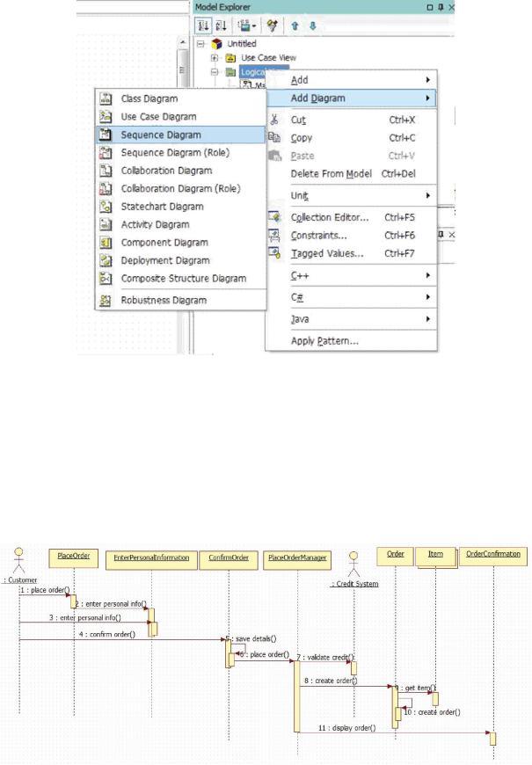532x765 pixels.
Task: Click the Sequence Diagram (Role) icon
Action: (x=106, y=153)
